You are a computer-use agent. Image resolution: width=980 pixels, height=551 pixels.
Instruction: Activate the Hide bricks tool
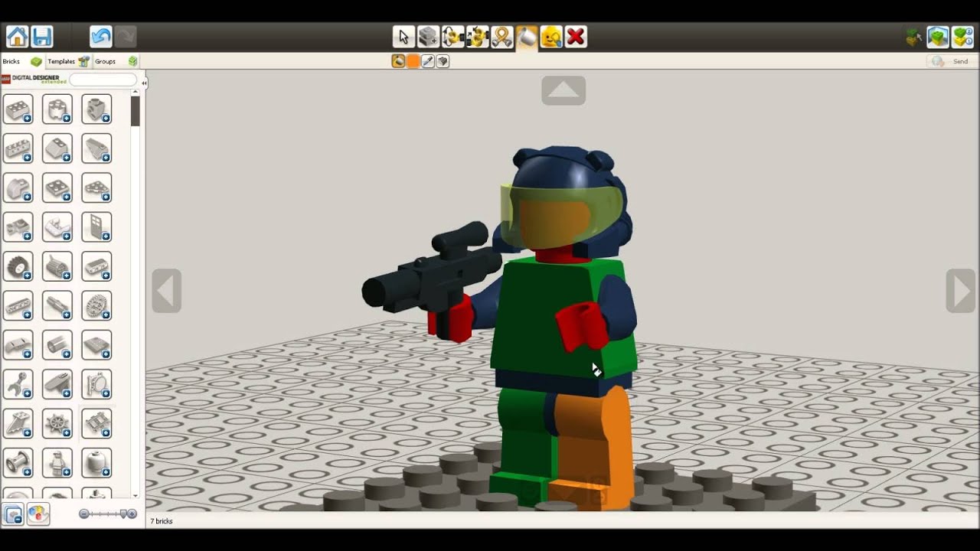tap(551, 37)
